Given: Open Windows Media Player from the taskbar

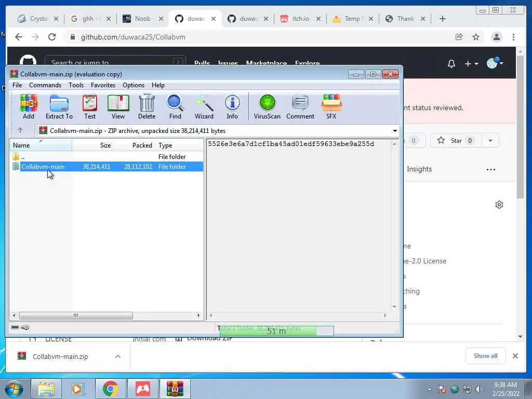Looking at the screenshot, I should click(77, 389).
